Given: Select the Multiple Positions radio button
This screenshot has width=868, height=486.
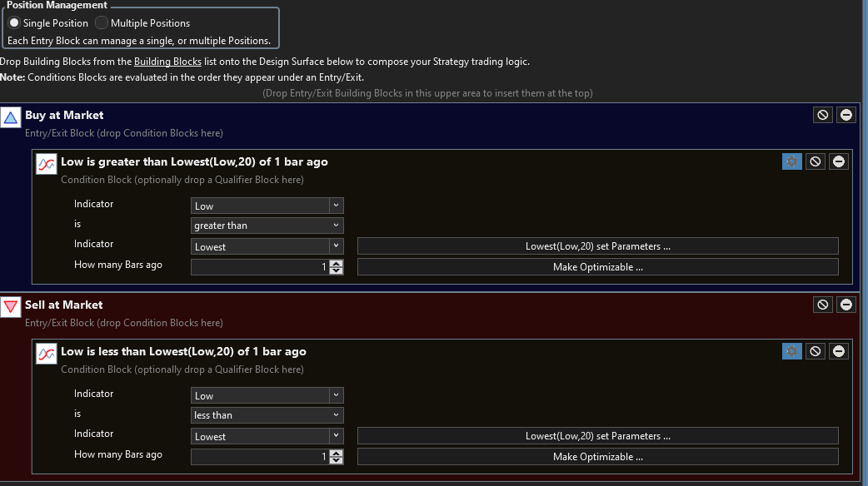Looking at the screenshot, I should 102,23.
